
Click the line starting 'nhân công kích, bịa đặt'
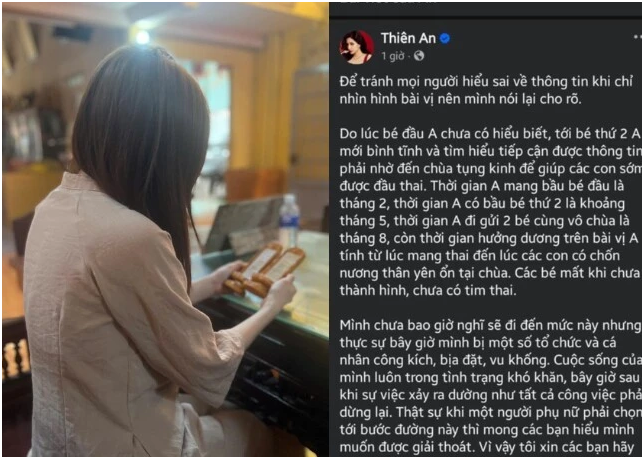click(490, 360)
